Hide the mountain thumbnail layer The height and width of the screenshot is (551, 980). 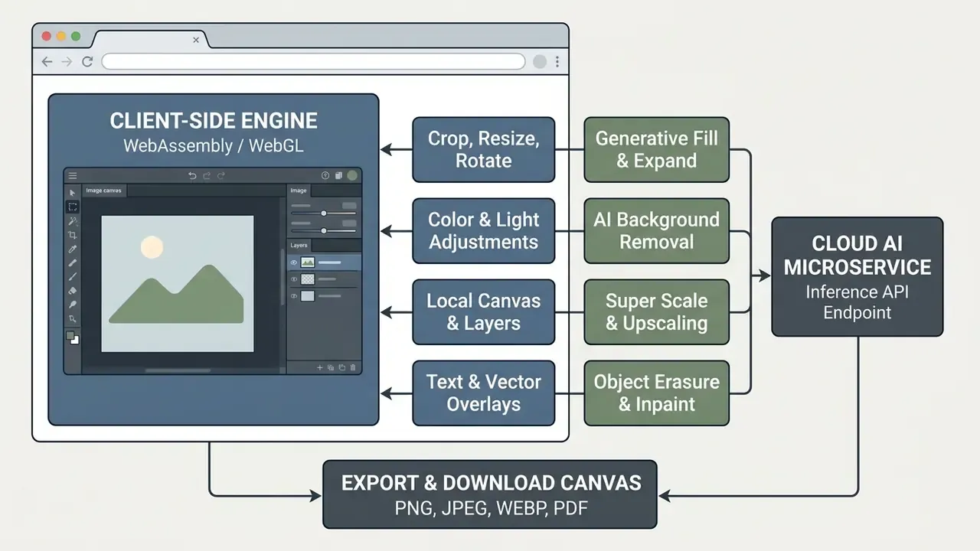(x=294, y=262)
